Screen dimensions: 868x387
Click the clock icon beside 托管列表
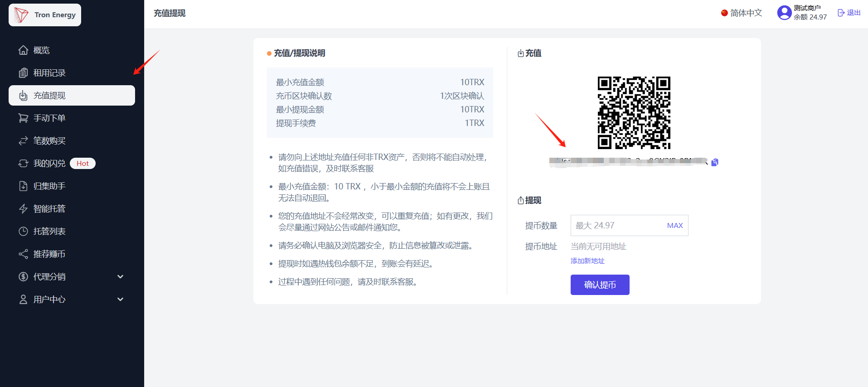(x=23, y=232)
